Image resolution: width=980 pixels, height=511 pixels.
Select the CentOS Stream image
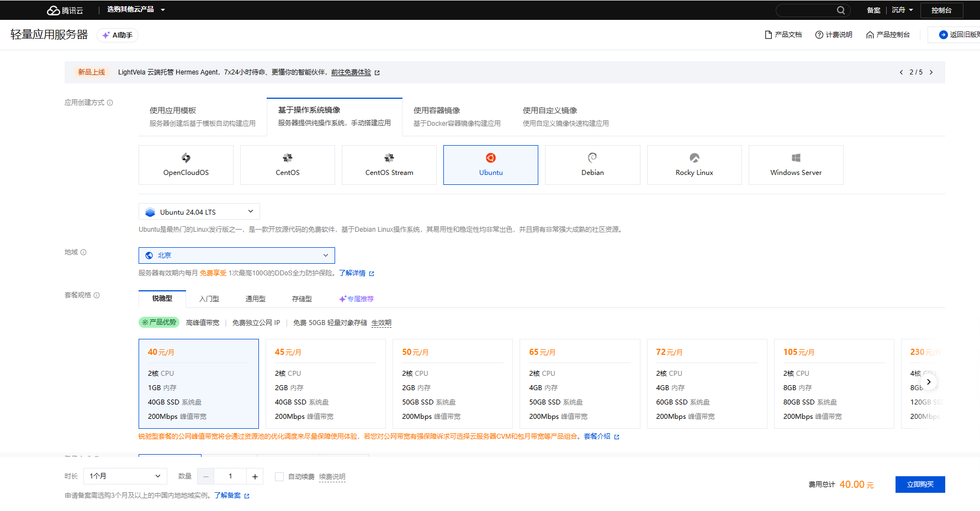(x=389, y=165)
